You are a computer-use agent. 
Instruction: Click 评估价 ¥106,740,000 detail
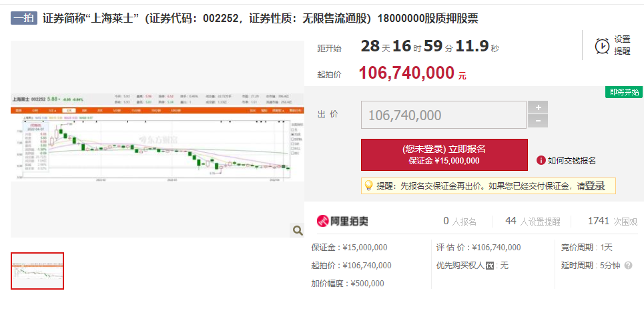(x=478, y=248)
